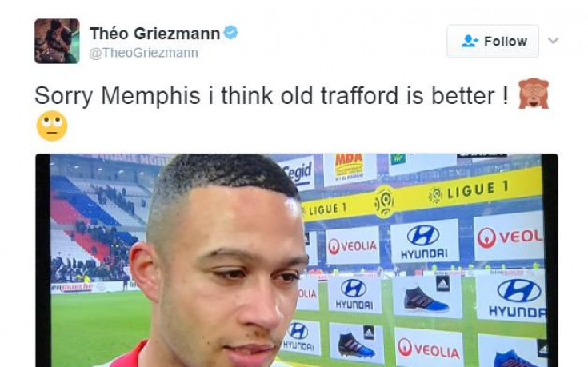
Task: Click the blue Adidas boot image
Action: [x=426, y=299]
